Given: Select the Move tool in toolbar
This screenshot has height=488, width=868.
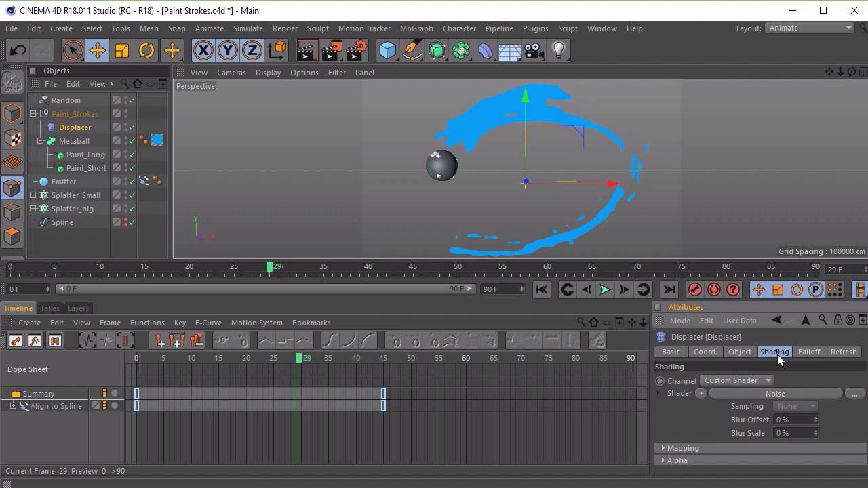Looking at the screenshot, I should click(x=98, y=51).
